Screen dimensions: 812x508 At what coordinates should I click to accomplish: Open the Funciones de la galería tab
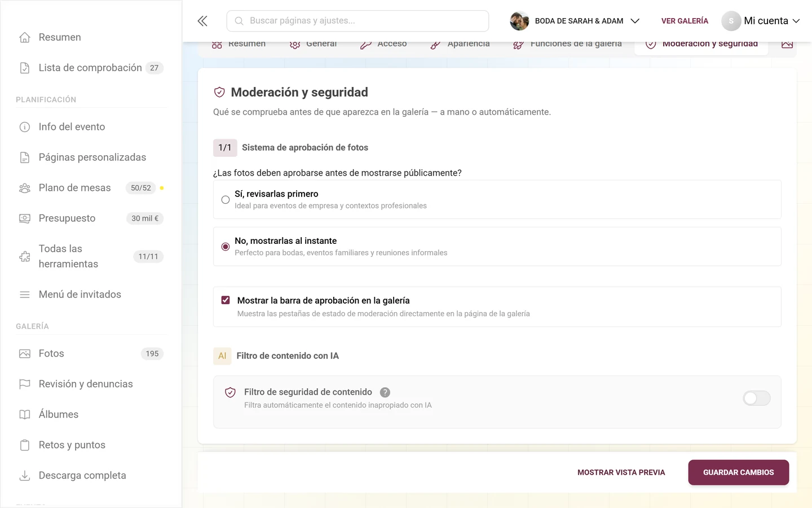567,44
